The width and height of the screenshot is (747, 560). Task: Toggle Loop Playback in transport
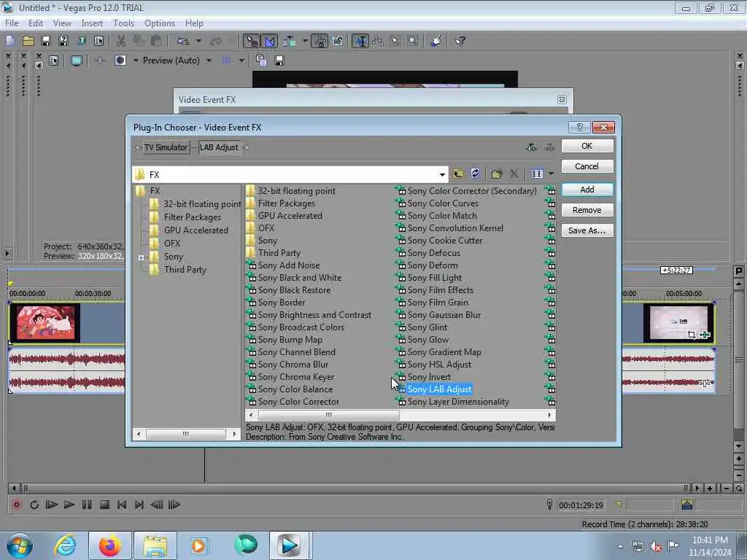[x=34, y=505]
